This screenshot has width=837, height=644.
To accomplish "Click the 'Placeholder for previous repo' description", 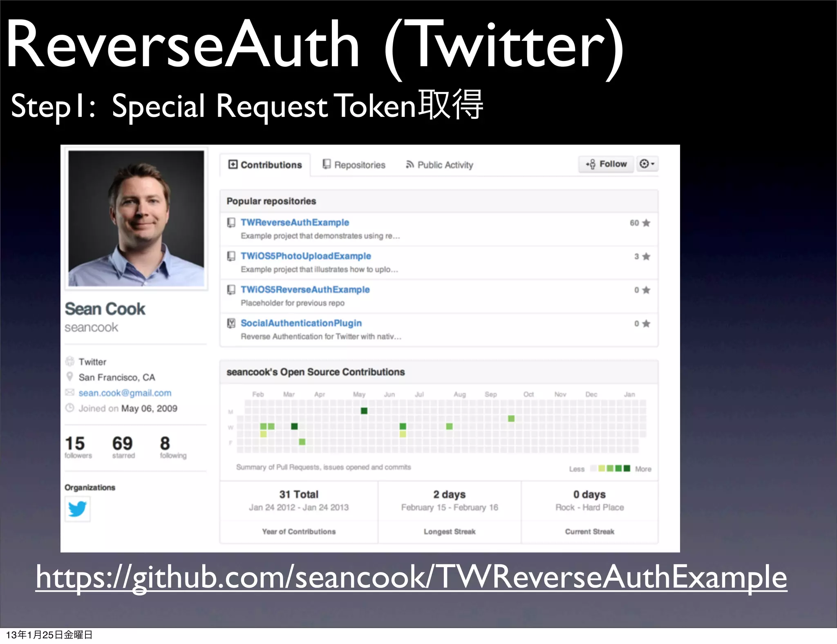I will [x=293, y=303].
